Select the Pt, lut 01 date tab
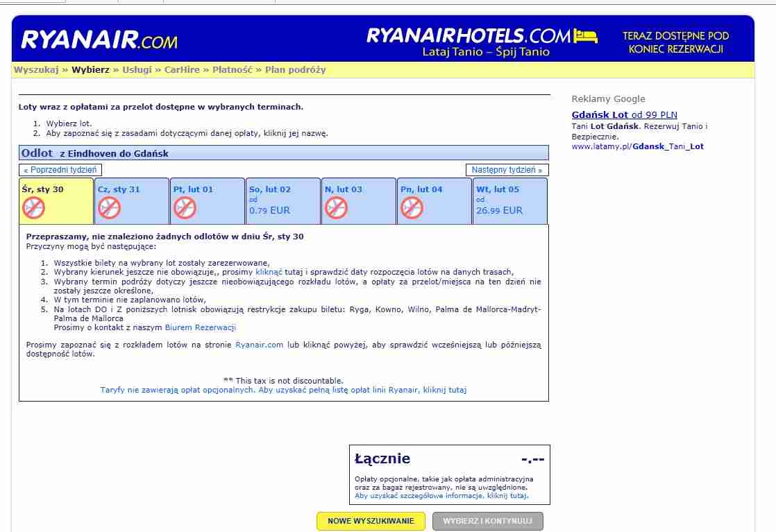This screenshot has height=532, width=776. 208,201
